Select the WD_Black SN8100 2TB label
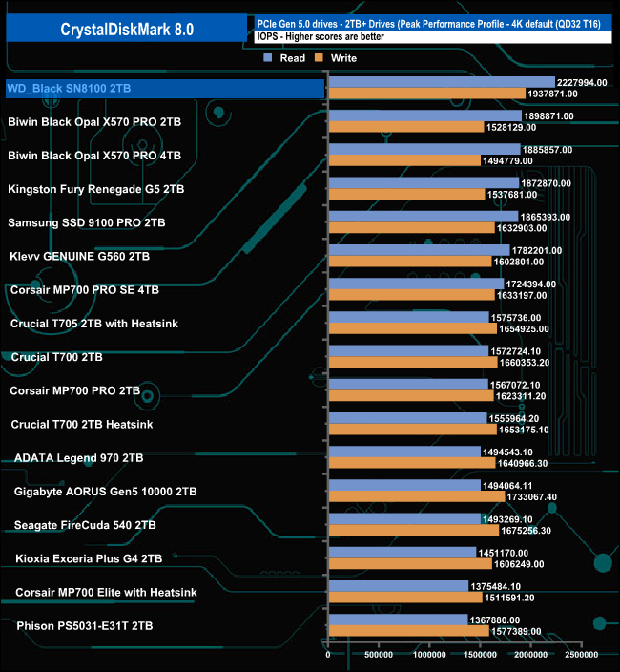The width and height of the screenshot is (620, 672). [x=69, y=88]
